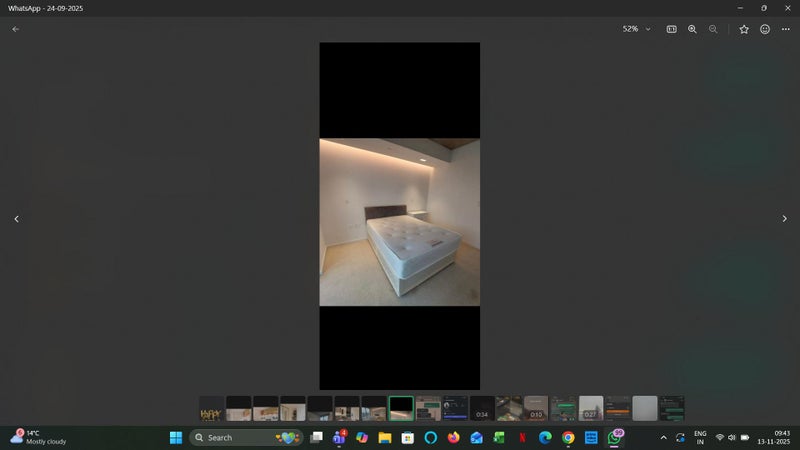Select the 0:34 video thumbnail

coord(482,408)
